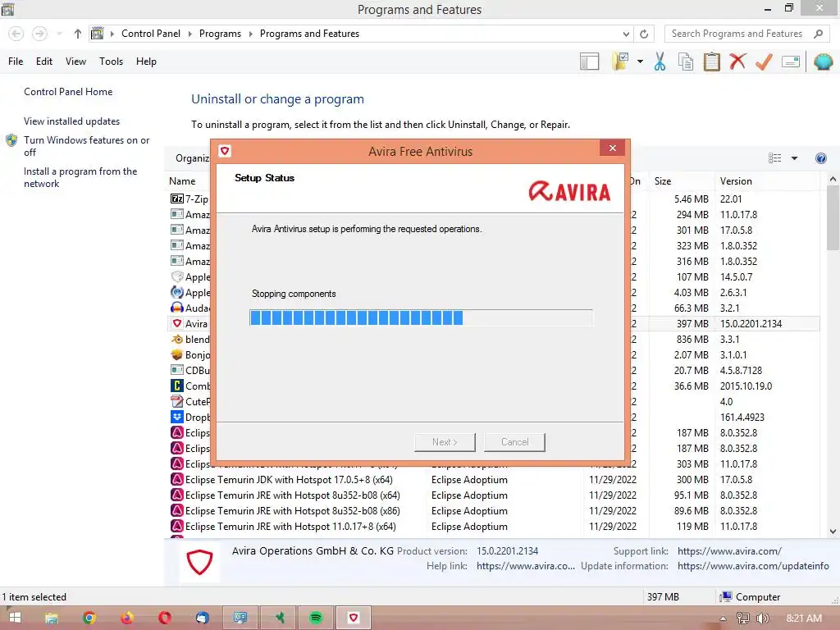Image resolution: width=840 pixels, height=630 pixels.
Task: Click the Back navigation arrow
Action: [x=16, y=34]
